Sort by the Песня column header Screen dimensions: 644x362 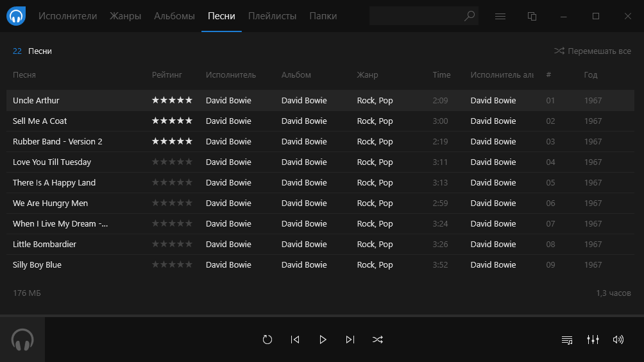[24, 75]
